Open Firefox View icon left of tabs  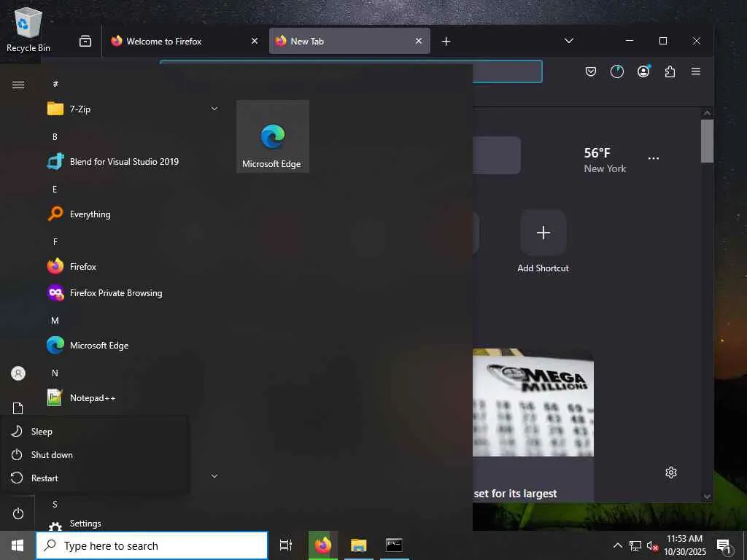point(85,41)
